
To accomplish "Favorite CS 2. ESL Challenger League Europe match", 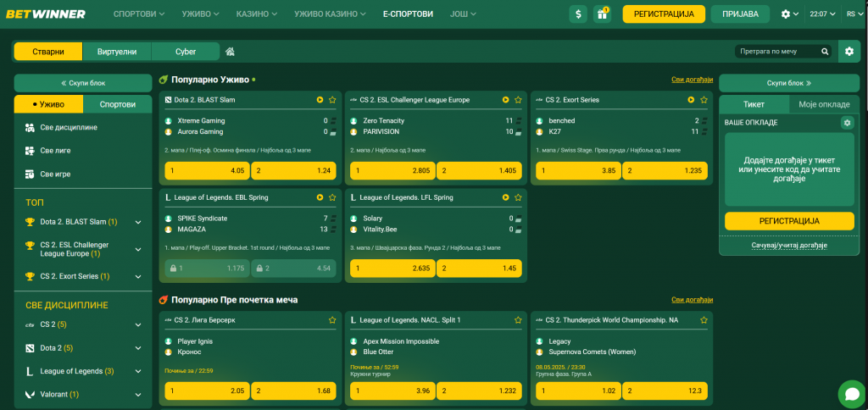I will pos(518,100).
